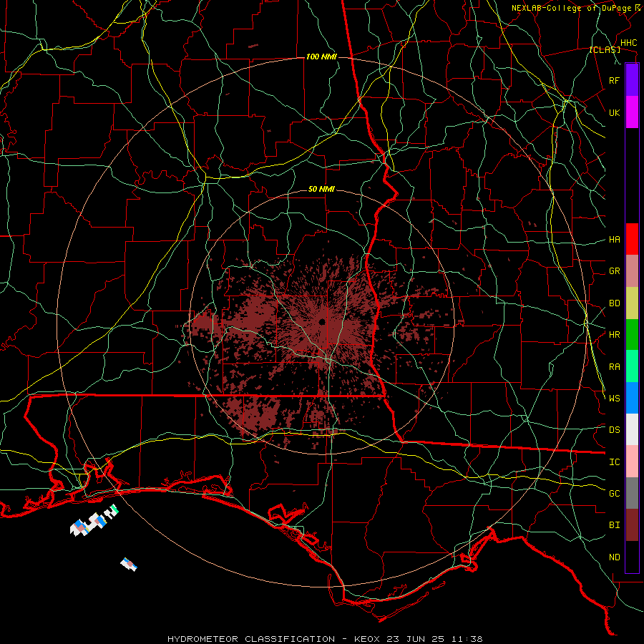Click the WS legend label
The image size is (644, 644).
click(x=614, y=399)
